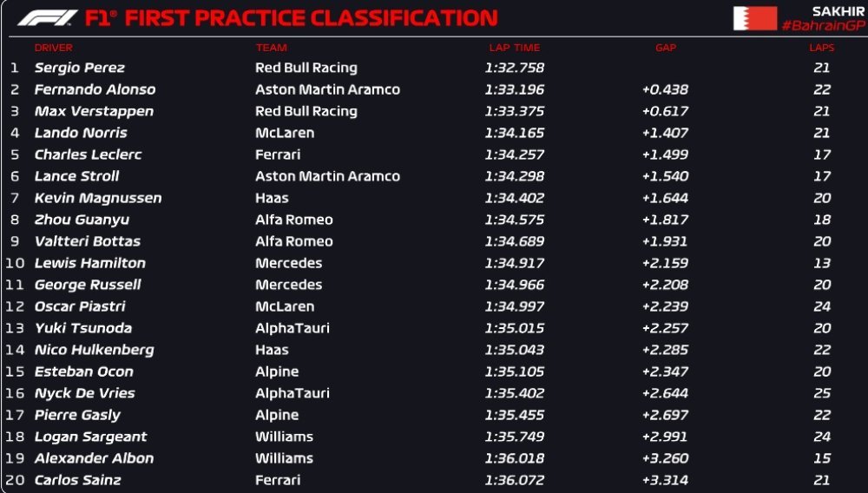The image size is (868, 493).
Task: Open the #BahrainGP hashtag
Action: point(823,25)
